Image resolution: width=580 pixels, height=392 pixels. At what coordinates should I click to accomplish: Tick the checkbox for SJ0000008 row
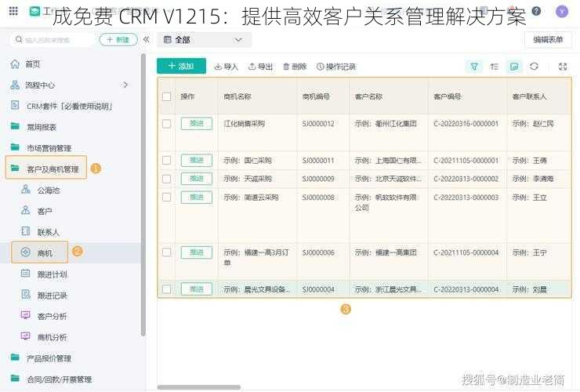point(166,198)
